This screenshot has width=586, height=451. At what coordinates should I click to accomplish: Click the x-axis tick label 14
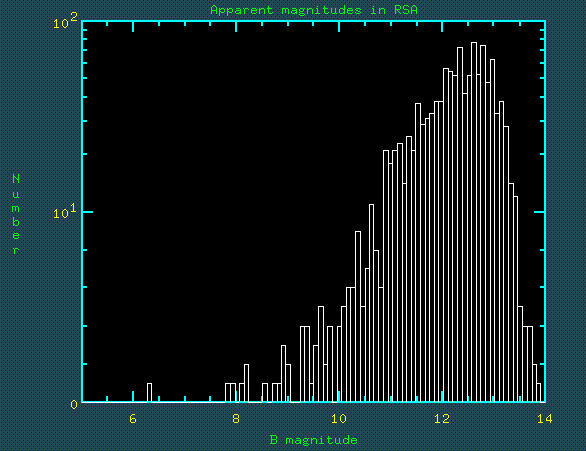click(545, 419)
